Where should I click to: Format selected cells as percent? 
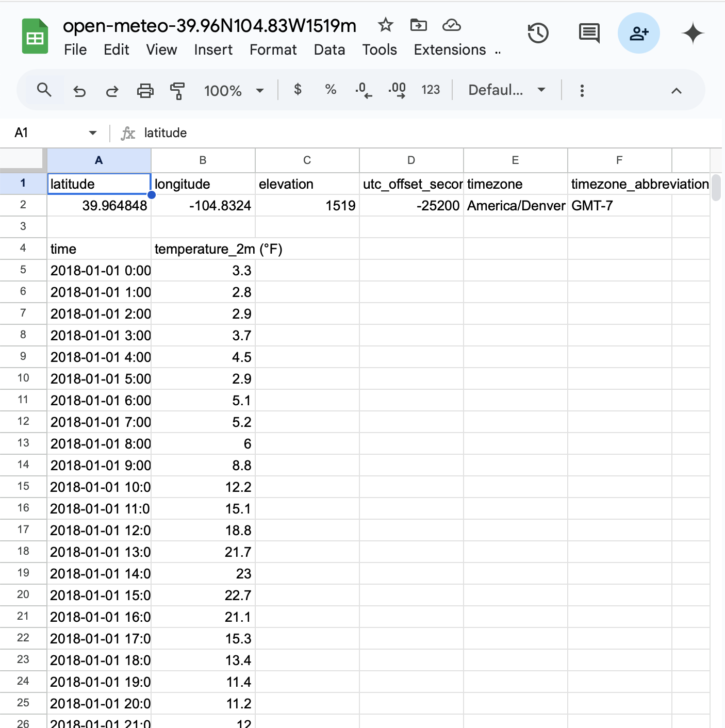point(331,90)
